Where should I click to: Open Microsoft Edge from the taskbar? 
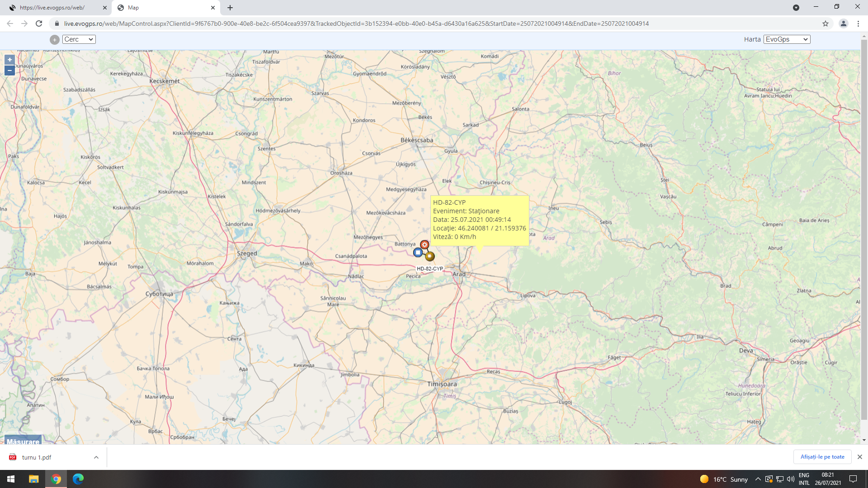78,479
